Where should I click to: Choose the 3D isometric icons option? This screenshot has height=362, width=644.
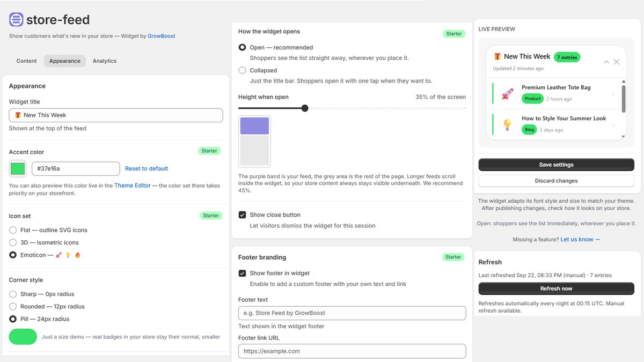tap(13, 242)
